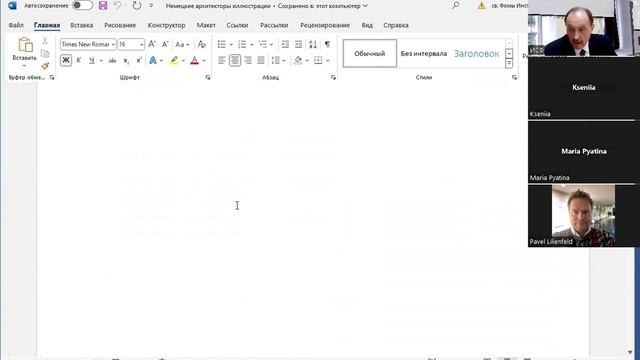This screenshot has width=640, height=360.
Task: Switch to the Ссылки tab
Action: 237,25
